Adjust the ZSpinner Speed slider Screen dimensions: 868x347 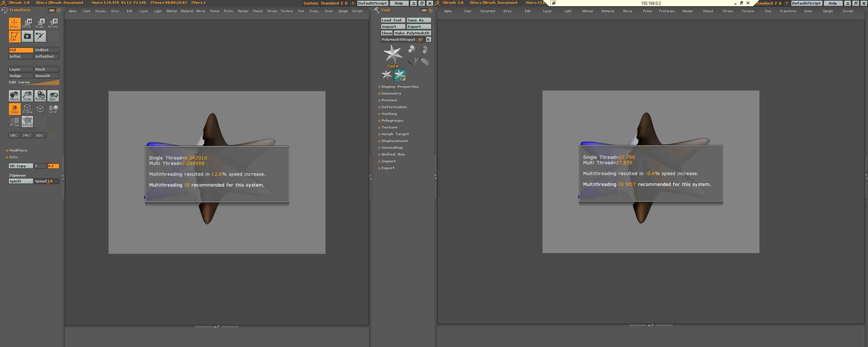[x=46, y=181]
